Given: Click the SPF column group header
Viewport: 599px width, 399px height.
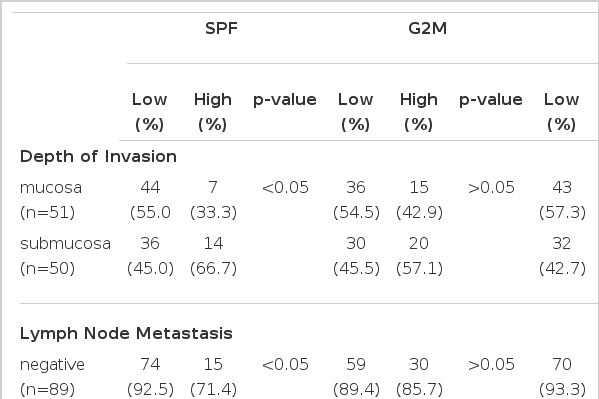Looking at the screenshot, I should (222, 29).
